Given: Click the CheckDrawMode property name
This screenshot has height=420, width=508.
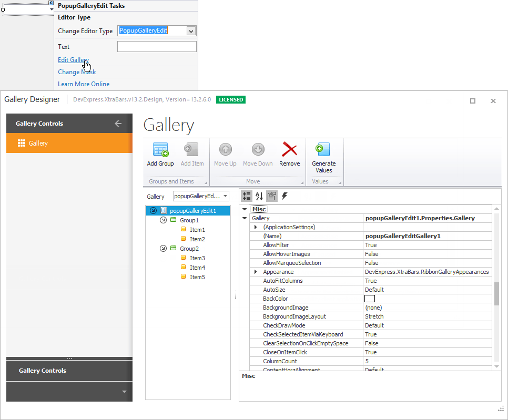Looking at the screenshot, I should (x=284, y=325).
